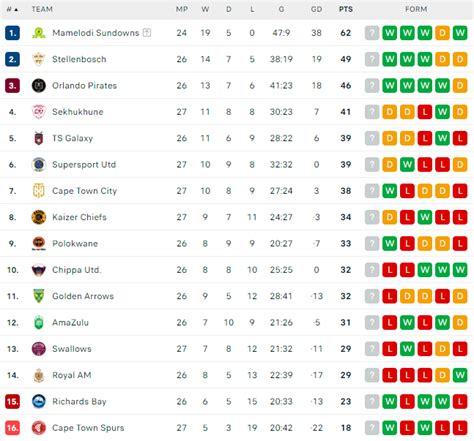Screen dimensions: 474x441
Task: Click the Mamelodi Sundowns club logo
Action: [x=39, y=33]
